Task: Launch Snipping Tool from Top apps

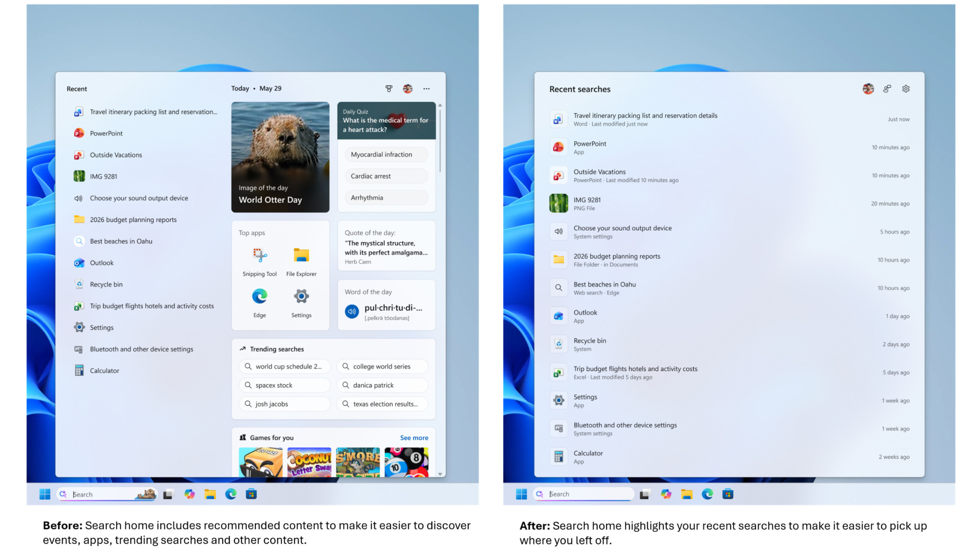Action: [x=259, y=262]
